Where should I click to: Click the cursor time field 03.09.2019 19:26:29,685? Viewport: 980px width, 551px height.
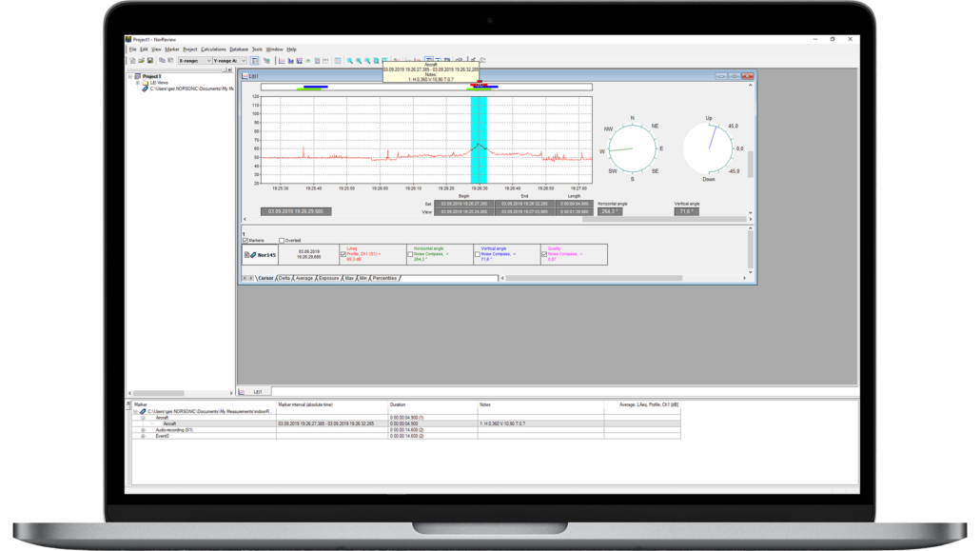(x=296, y=211)
